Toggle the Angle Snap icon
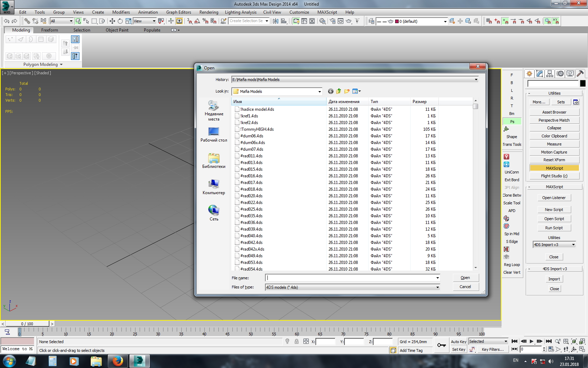 coord(197,21)
